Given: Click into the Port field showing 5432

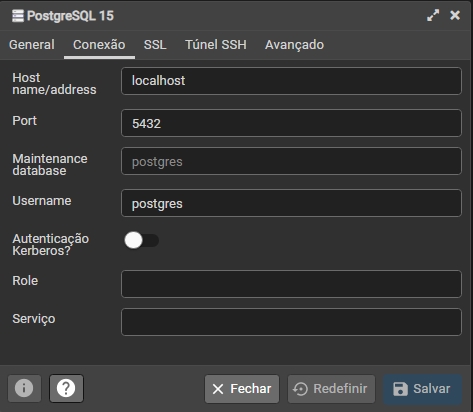Looking at the screenshot, I should tap(291, 123).
